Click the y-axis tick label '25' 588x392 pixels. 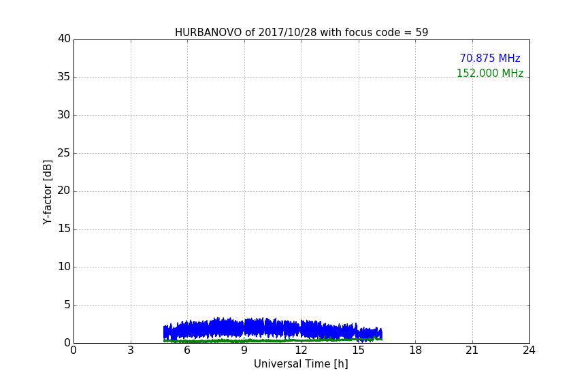(64, 152)
